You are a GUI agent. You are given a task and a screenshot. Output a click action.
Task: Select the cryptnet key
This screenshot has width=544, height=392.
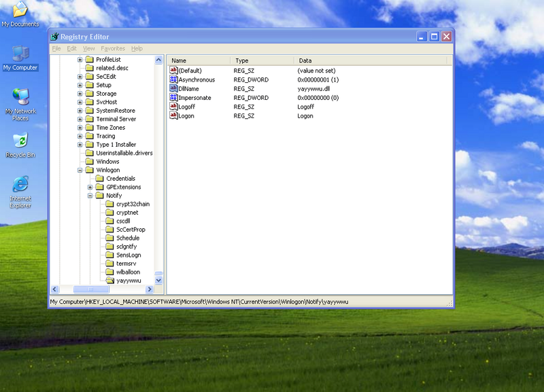[127, 213]
